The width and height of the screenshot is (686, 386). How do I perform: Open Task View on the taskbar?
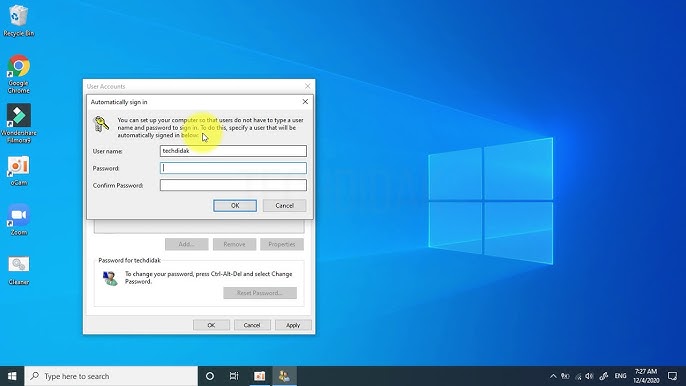coord(234,376)
